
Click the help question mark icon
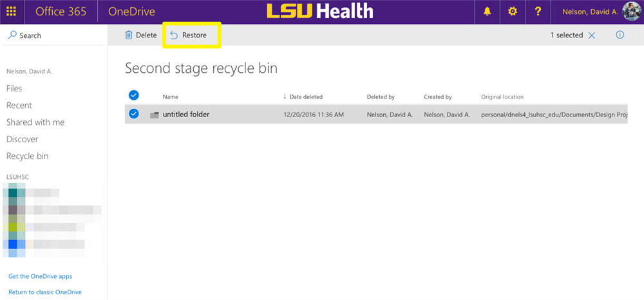point(538,12)
